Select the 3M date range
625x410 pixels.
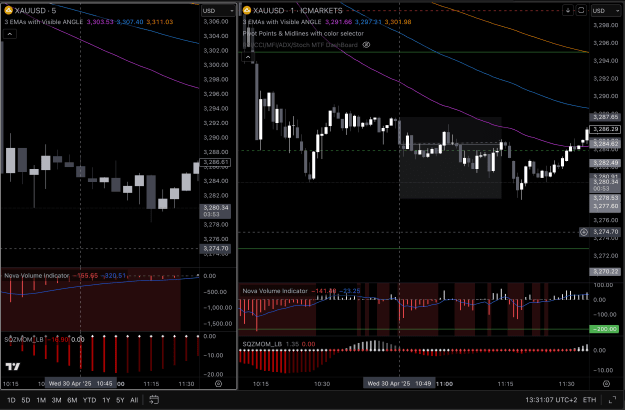(x=56, y=400)
